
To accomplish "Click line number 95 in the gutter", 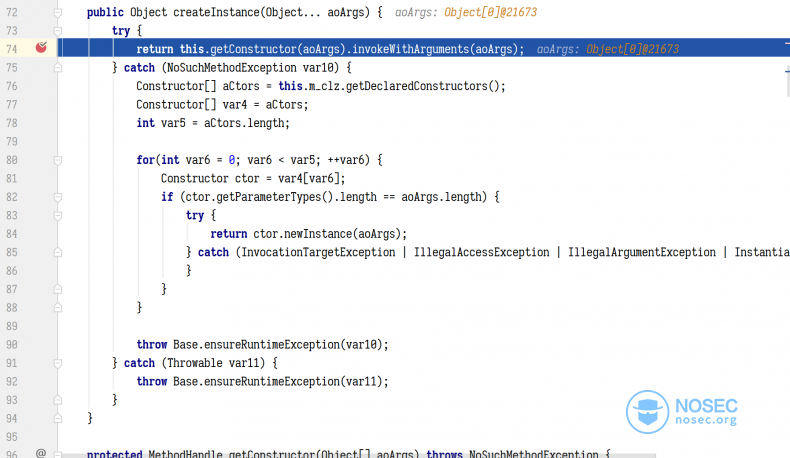I will [12, 437].
